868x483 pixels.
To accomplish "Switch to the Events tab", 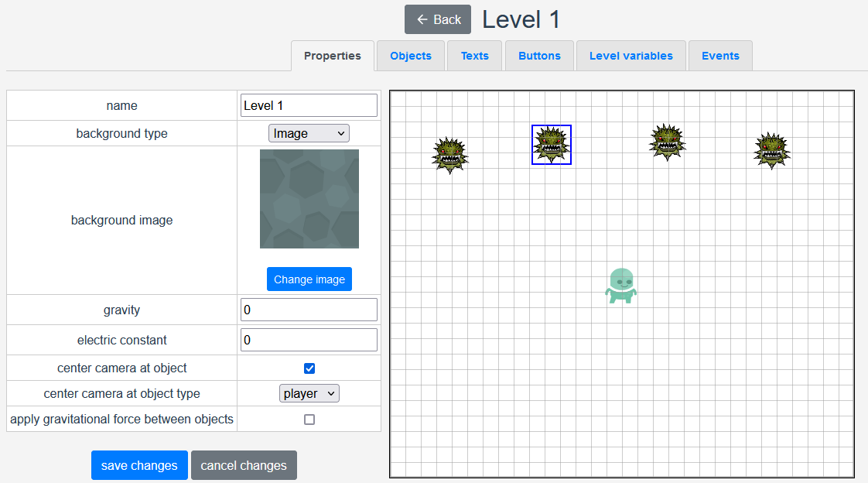I will (x=720, y=56).
